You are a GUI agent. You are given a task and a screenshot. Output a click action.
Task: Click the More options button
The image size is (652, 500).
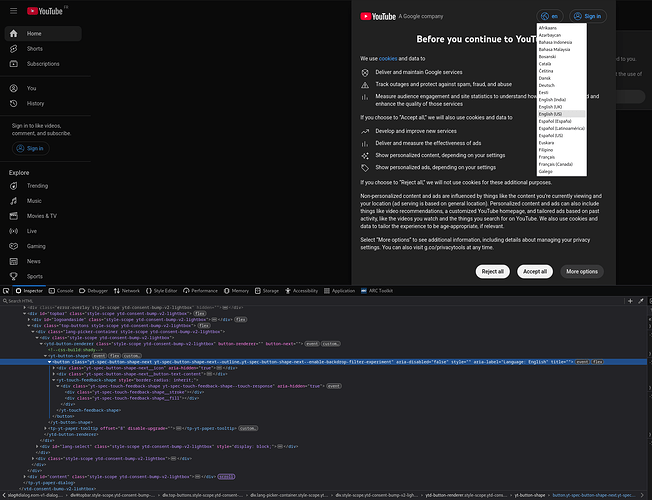point(582,272)
